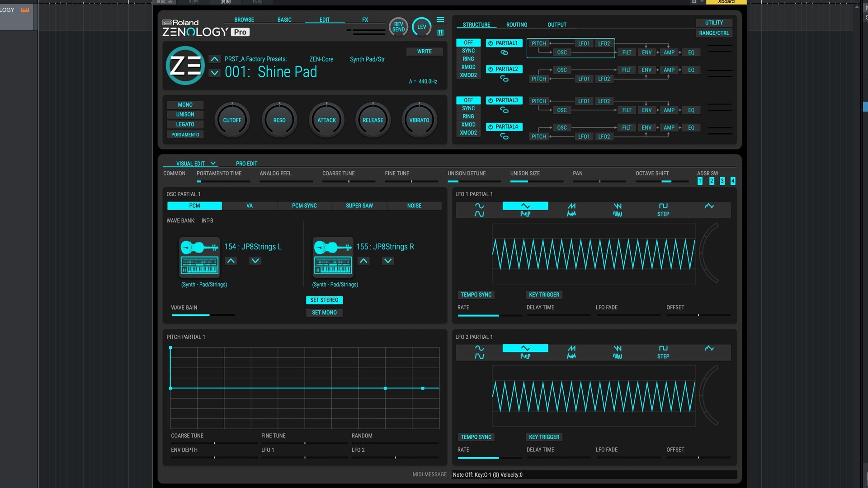Enable MONO mode button
Screen dimensions: 868x488
click(185, 104)
